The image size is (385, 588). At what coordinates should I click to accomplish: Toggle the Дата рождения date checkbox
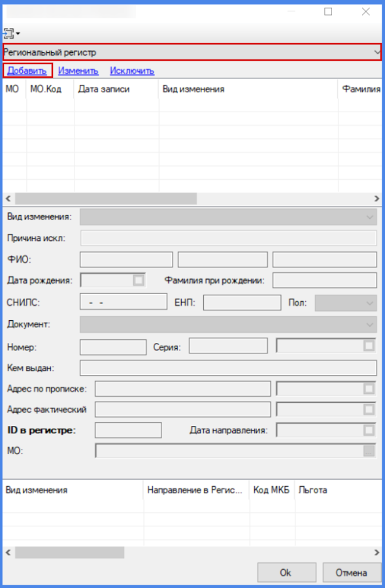[x=139, y=280]
